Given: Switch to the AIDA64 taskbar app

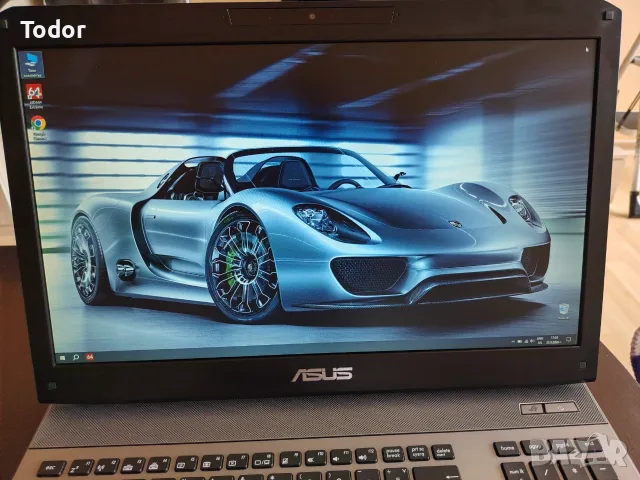Looking at the screenshot, I should [x=90, y=357].
